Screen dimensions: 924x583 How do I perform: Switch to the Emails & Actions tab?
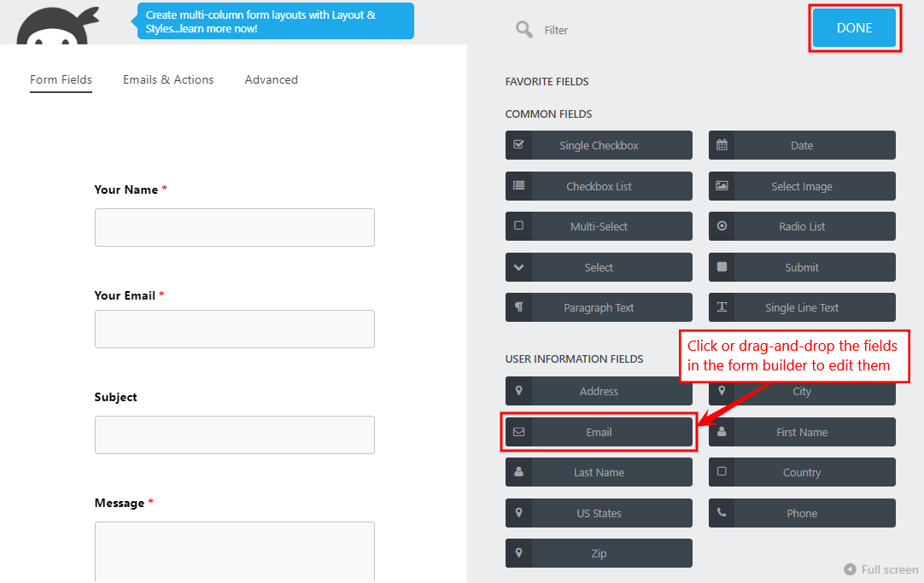168,79
